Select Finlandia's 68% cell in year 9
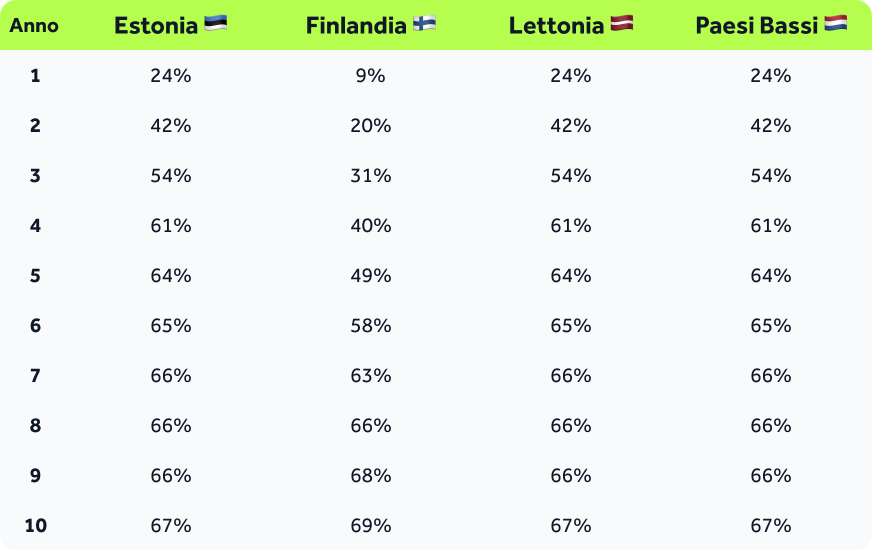 (370, 476)
